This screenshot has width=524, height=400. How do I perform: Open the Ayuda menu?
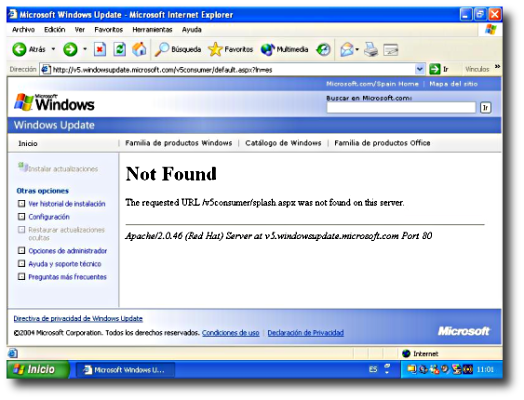pyautogui.click(x=191, y=30)
